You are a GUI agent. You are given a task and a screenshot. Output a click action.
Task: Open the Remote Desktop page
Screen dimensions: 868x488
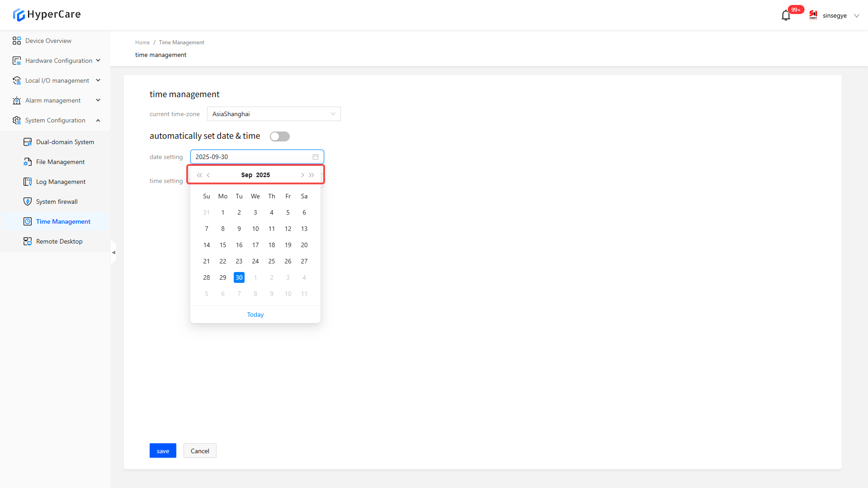tap(59, 241)
